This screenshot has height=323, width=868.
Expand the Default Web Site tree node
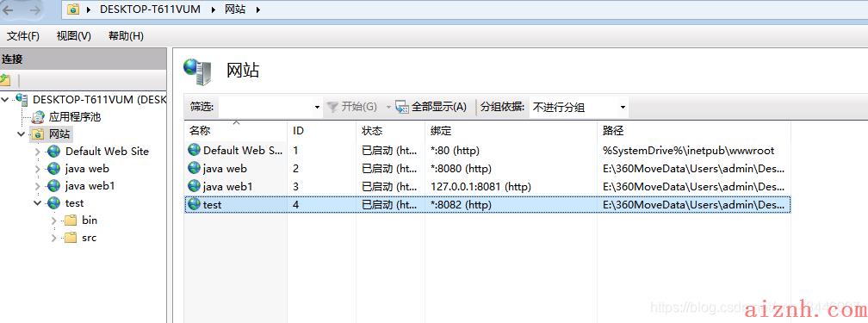point(38,152)
